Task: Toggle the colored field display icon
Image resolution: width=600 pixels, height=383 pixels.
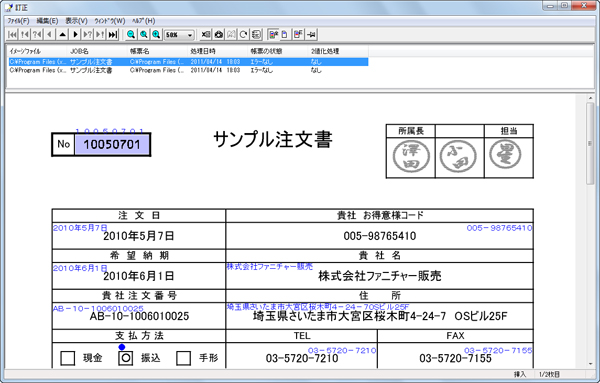Action: pos(273,34)
